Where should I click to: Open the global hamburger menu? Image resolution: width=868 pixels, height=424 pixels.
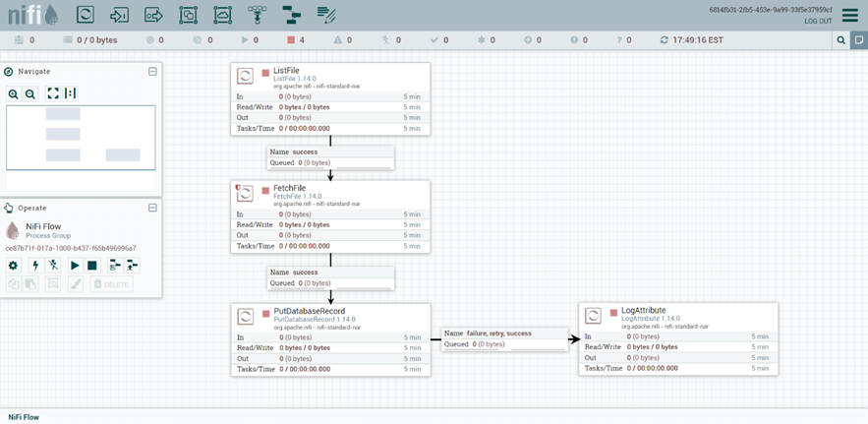(849, 16)
